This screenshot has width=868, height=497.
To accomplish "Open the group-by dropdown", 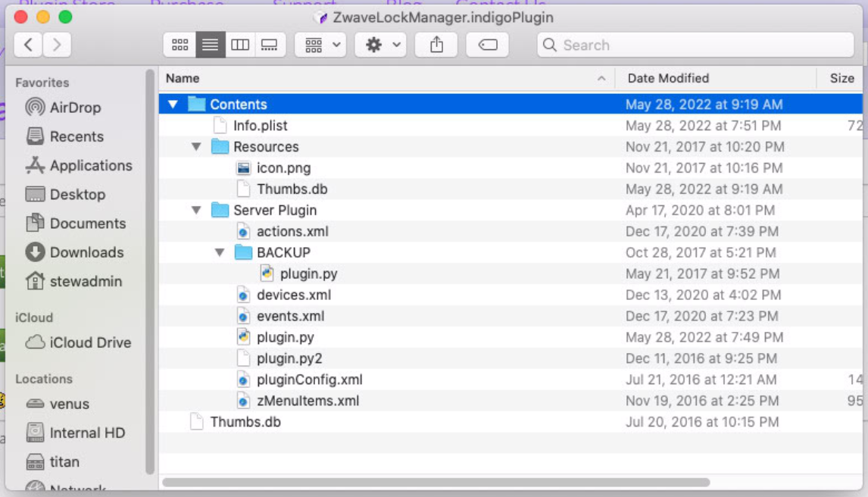I will click(321, 45).
